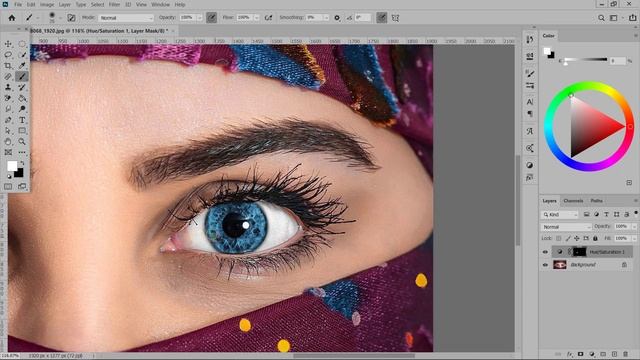Create new adjustment layer icon
Viewport: 640px width, 360px height.
point(592,354)
